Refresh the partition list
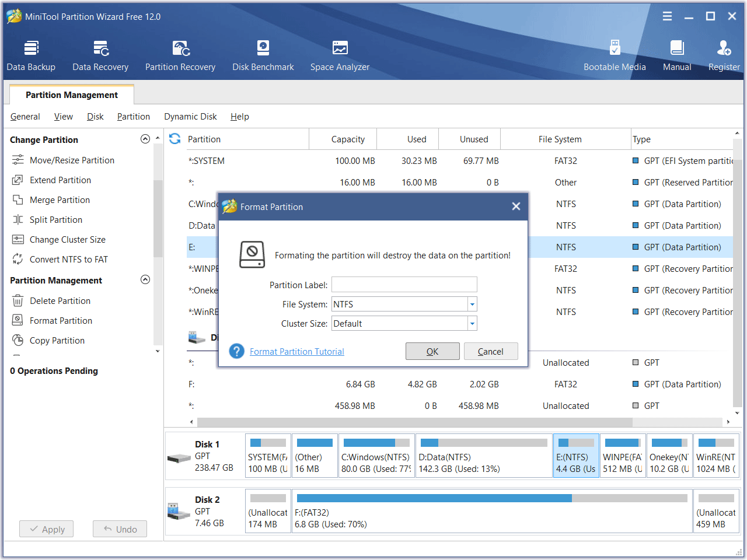The height and width of the screenshot is (560, 747). point(174,139)
